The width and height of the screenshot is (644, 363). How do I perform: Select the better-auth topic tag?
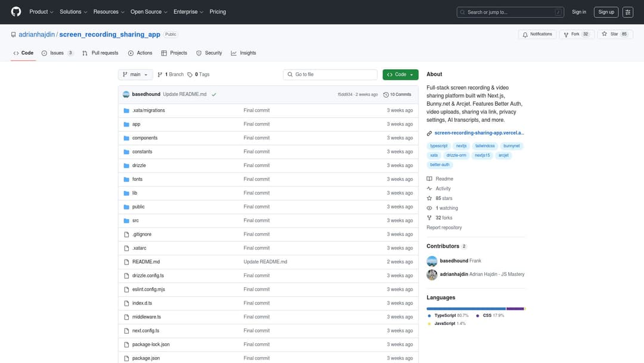(439, 165)
